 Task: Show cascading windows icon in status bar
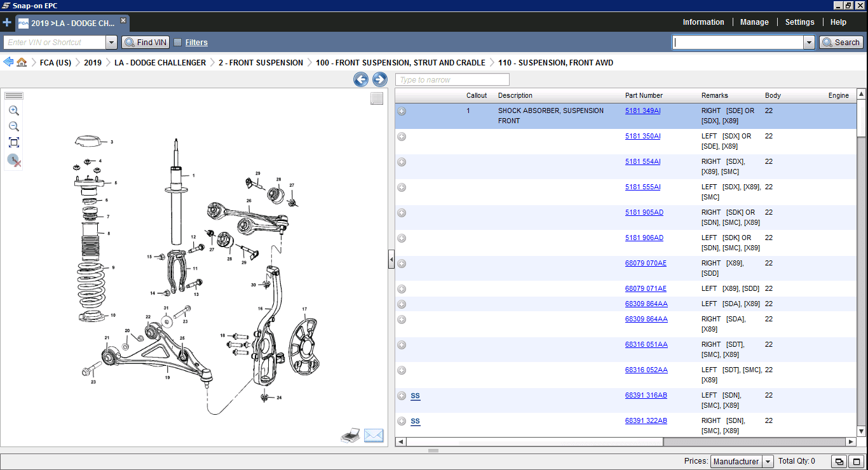pos(839,462)
